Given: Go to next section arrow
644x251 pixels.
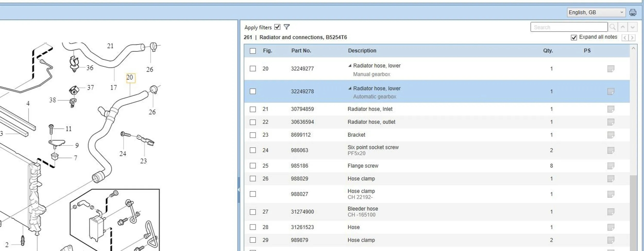Looking at the screenshot, I should 632,38.
